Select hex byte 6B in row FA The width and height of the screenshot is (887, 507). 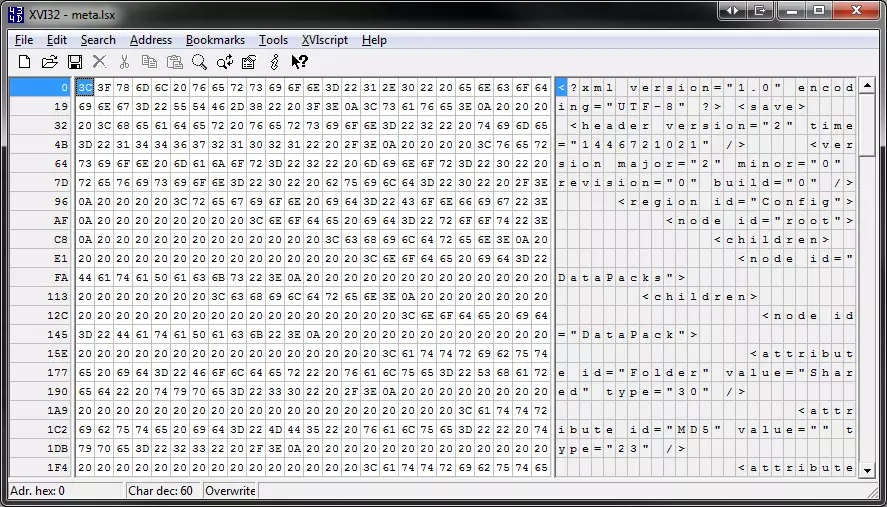click(x=218, y=278)
